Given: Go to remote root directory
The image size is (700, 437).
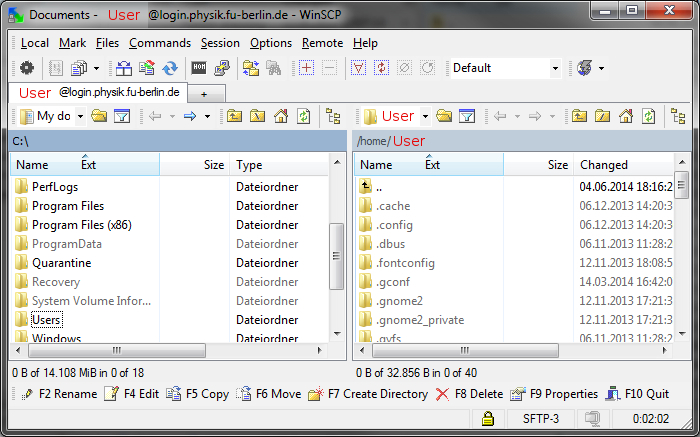Looking at the screenshot, I should [603, 117].
